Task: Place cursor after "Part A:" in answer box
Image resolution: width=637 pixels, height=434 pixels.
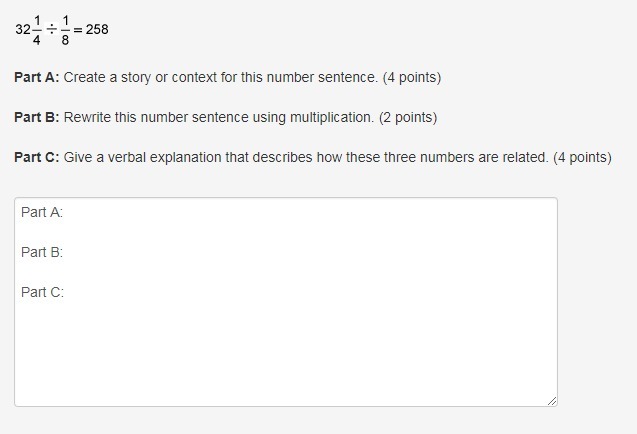Action: click(66, 212)
